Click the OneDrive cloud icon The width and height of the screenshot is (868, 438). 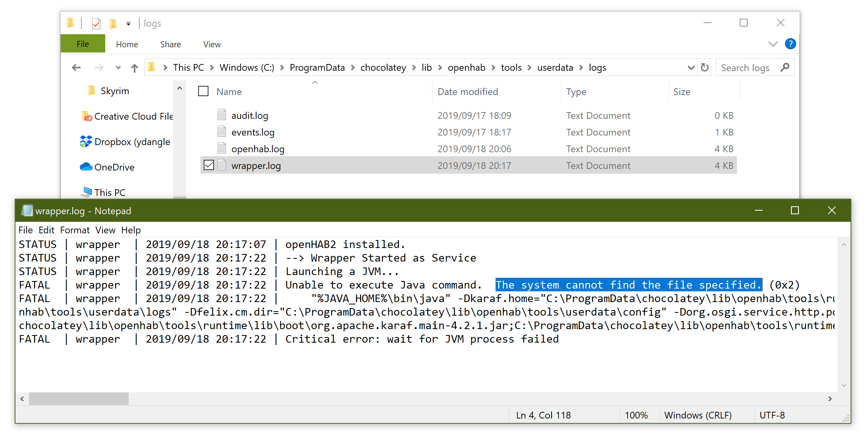86,167
